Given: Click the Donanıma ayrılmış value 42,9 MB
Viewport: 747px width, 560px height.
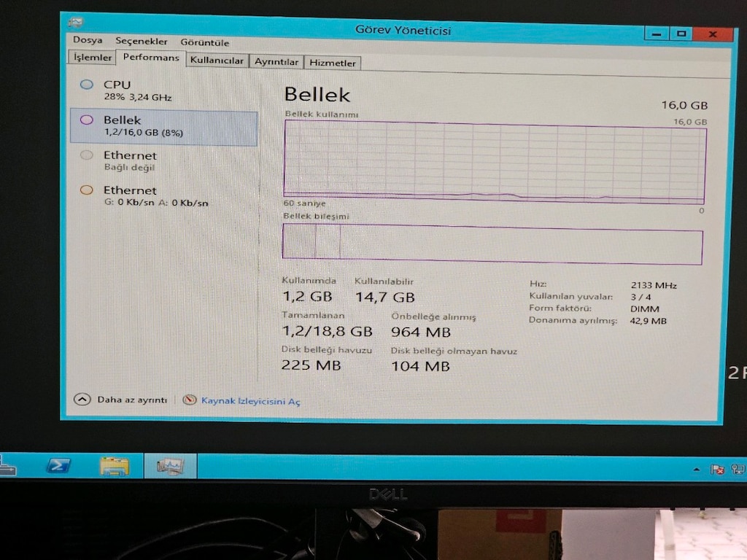Looking at the screenshot, I should (x=648, y=321).
